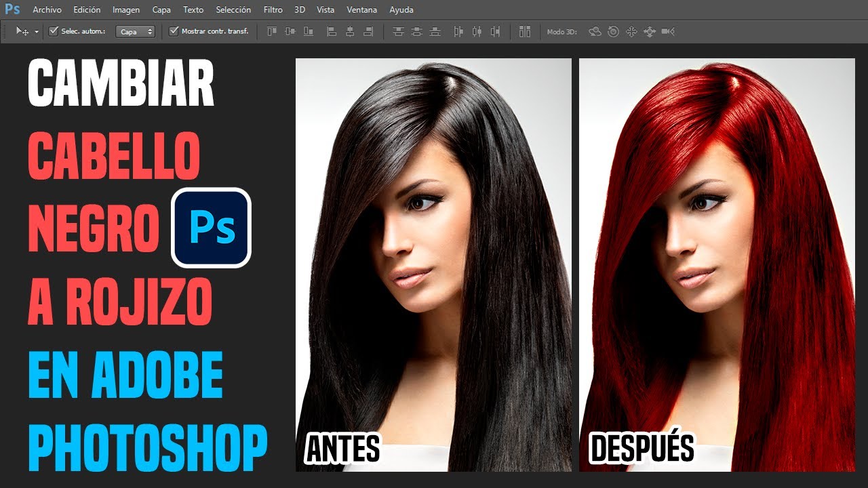Distribute layers by horizontal centers
The height and width of the screenshot is (488, 868).
click(x=477, y=31)
